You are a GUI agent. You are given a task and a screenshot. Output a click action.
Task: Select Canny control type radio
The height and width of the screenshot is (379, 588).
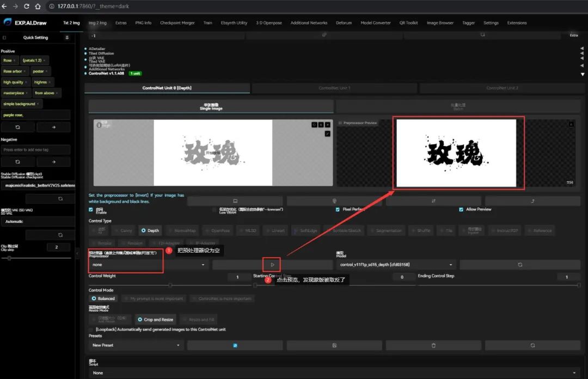pos(123,230)
